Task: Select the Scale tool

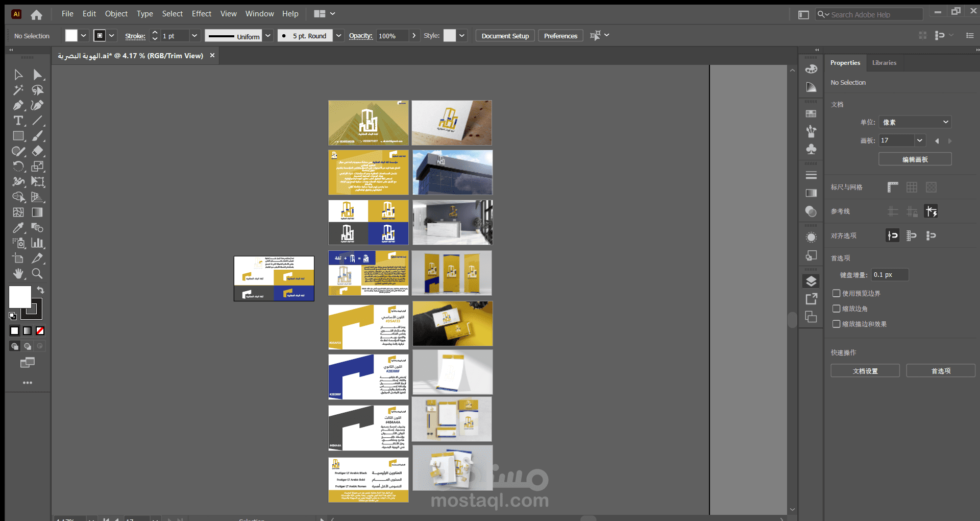Action: pyautogui.click(x=37, y=167)
